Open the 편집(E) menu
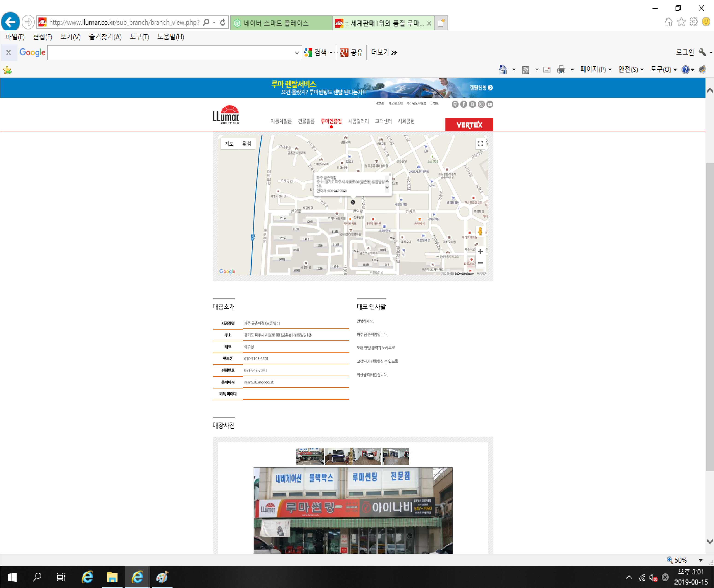Screen dimensions: 714x588 pyautogui.click(x=42, y=37)
